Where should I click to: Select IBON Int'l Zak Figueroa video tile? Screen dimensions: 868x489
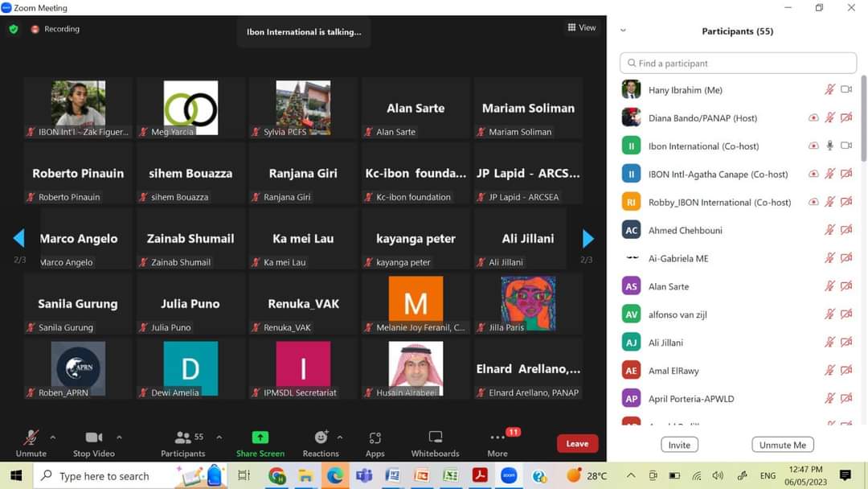78,108
